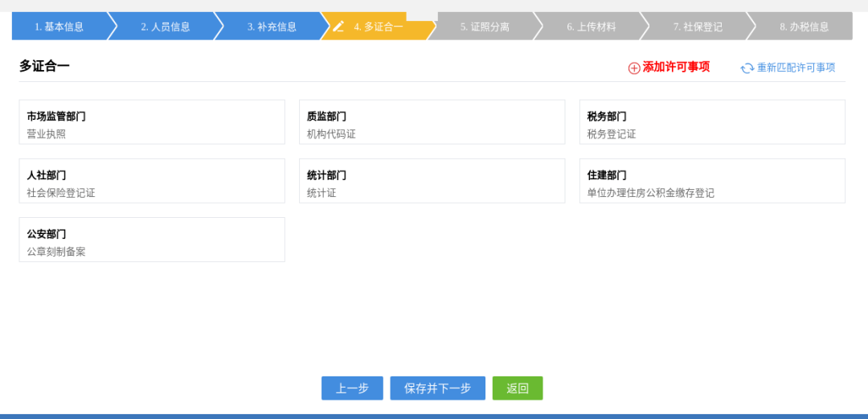Click the 机构代码证 text

tap(332, 134)
